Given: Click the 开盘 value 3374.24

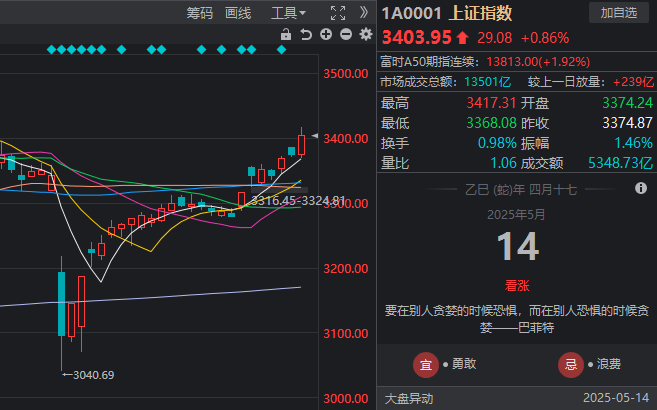Looking at the screenshot, I should pyautogui.click(x=627, y=103).
